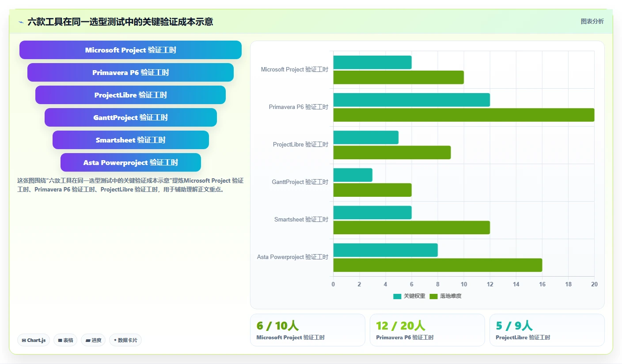Click Asta Powerproject's teal 关键权重 bar

click(385, 250)
